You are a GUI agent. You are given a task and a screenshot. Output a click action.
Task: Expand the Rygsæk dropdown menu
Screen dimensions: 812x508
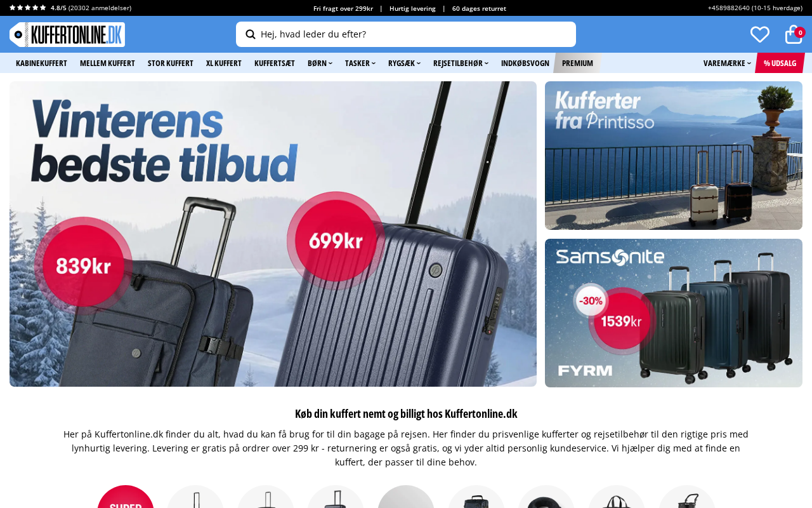(x=404, y=63)
